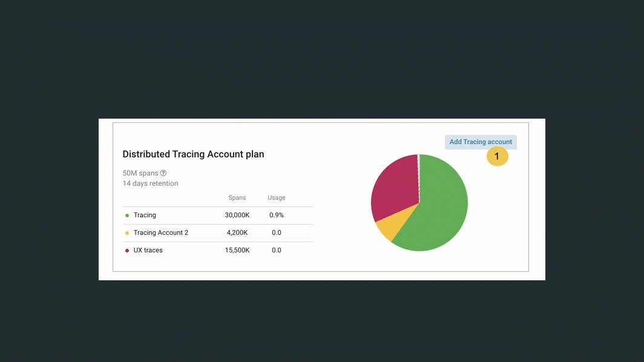This screenshot has height=362, width=644.
Task: Select the maroon UX traces pie slice
Action: [396, 182]
